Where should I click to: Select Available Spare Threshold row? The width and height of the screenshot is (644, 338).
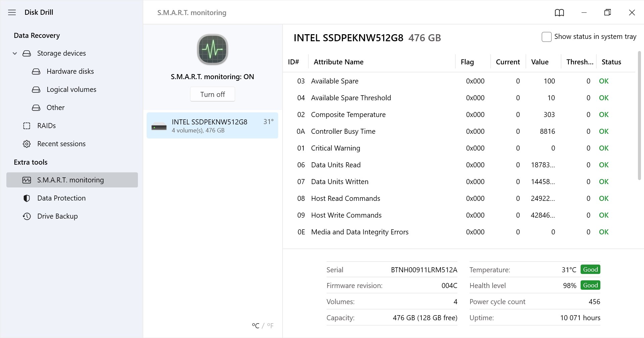coord(459,98)
